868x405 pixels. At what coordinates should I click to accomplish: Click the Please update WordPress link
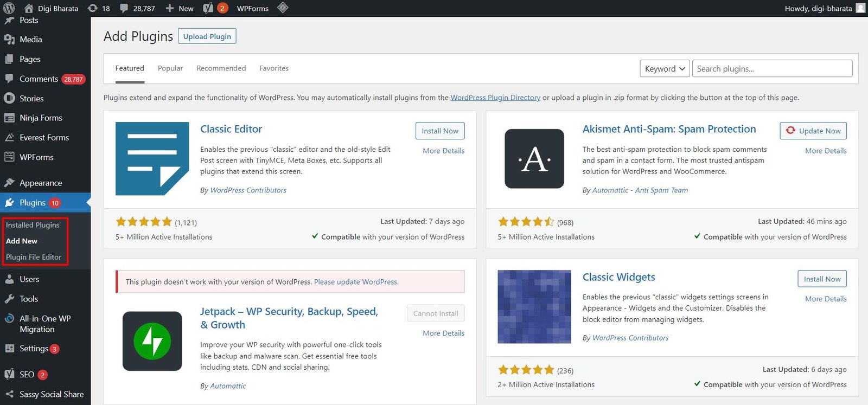pos(356,282)
